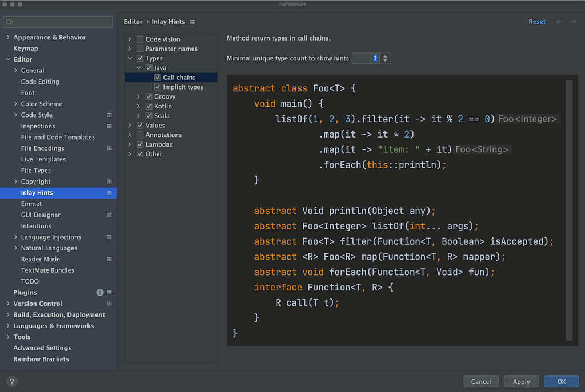Click the project settings icon next to Plugins
This screenshot has height=392, width=585.
[109, 293]
